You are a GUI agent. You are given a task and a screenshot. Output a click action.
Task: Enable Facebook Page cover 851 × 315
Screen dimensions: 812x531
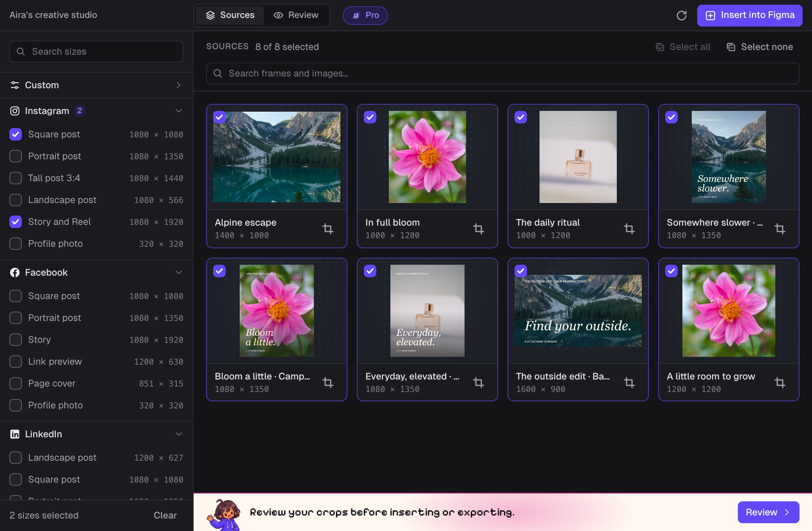16,383
